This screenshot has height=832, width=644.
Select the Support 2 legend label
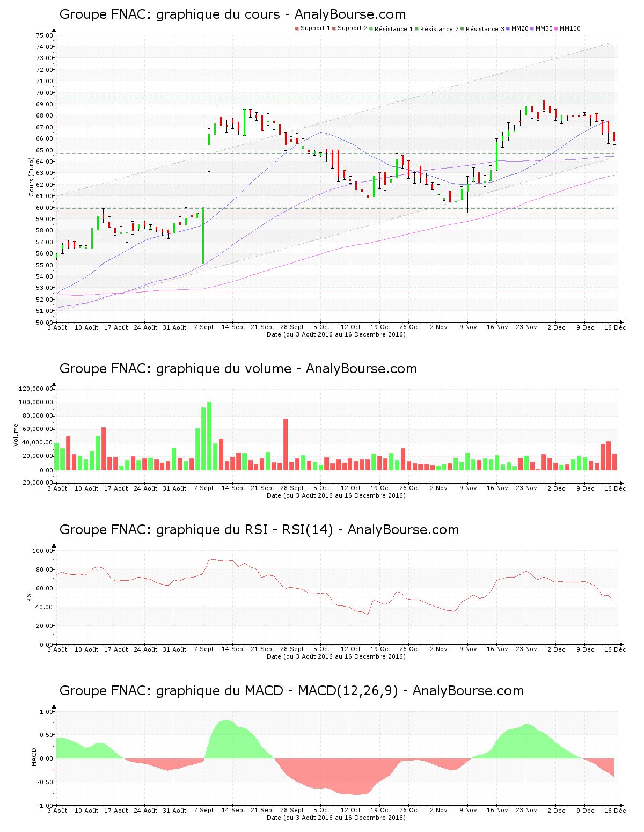pyautogui.click(x=353, y=28)
